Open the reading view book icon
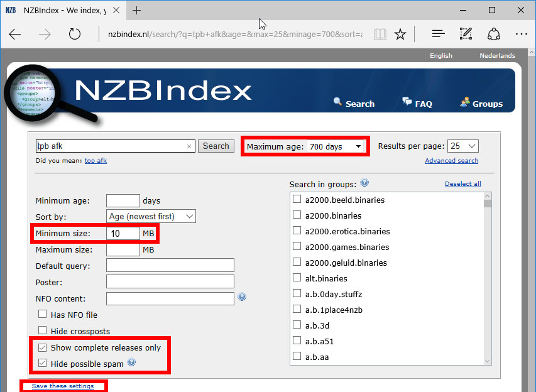 (380, 34)
